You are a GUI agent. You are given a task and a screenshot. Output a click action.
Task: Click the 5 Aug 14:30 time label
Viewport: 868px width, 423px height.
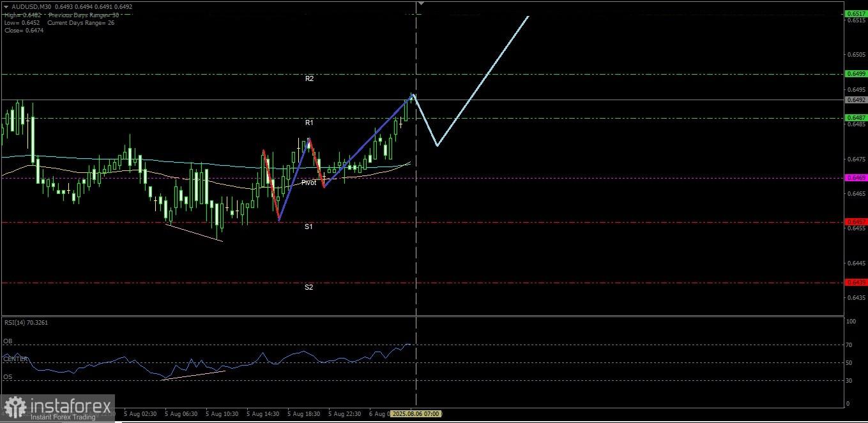coord(263,414)
